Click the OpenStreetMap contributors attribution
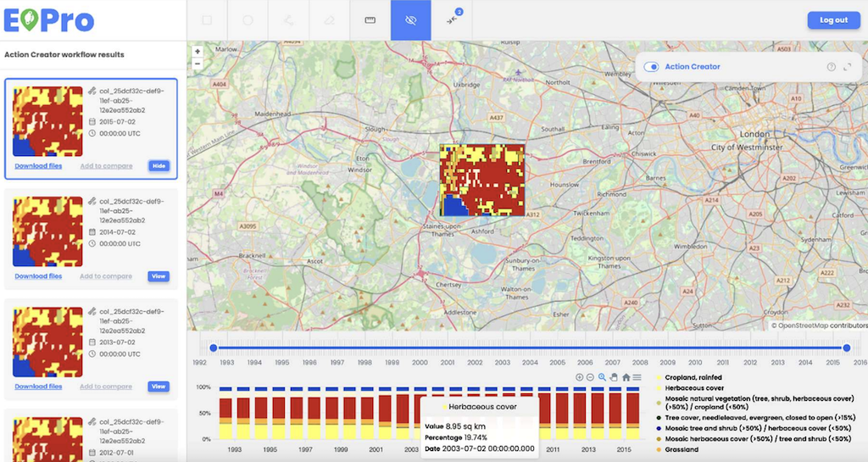 (820, 326)
